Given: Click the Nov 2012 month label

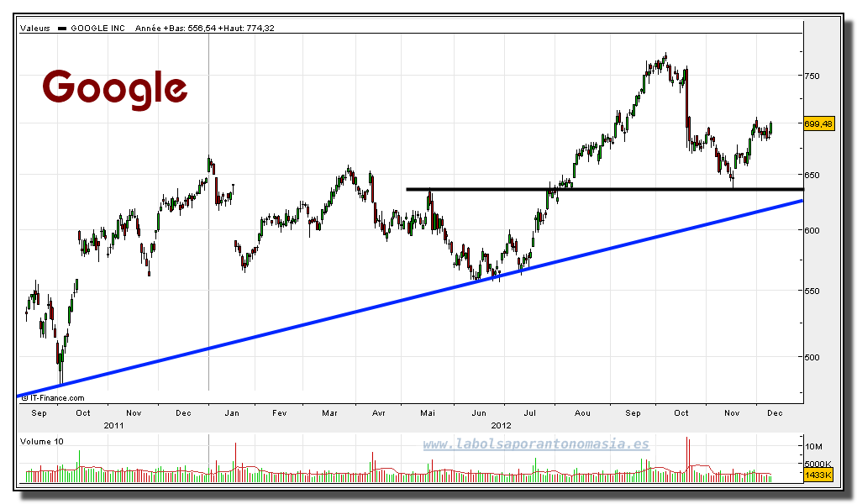Looking at the screenshot, I should pos(732,413).
